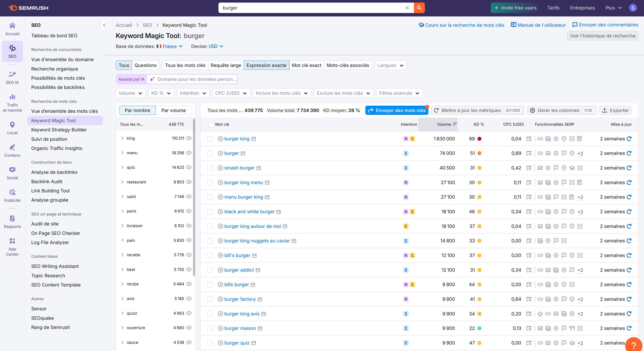Image resolution: width=644 pixels, height=351 pixels.
Task: Expand the restaurant keyword group
Action: [x=122, y=182]
